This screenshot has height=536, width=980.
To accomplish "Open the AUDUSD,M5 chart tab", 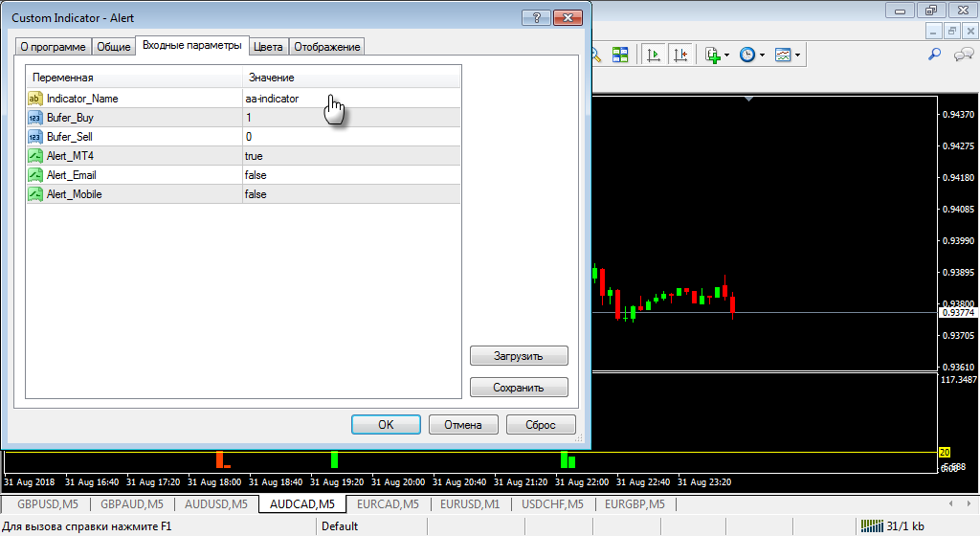I will [x=216, y=504].
